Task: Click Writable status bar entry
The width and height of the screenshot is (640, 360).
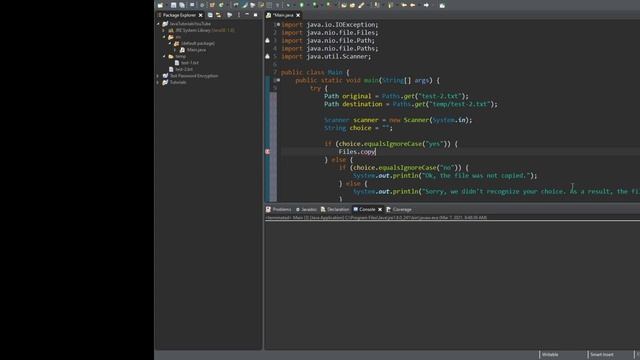Action: (550, 354)
